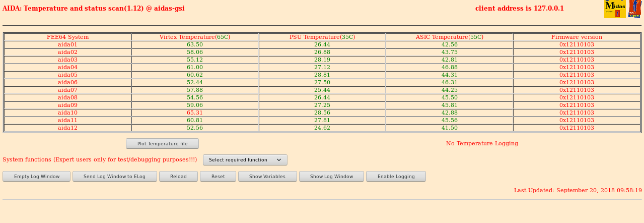Click the No Temperature Logging status text
This screenshot has width=644, height=223.
pos(482,143)
